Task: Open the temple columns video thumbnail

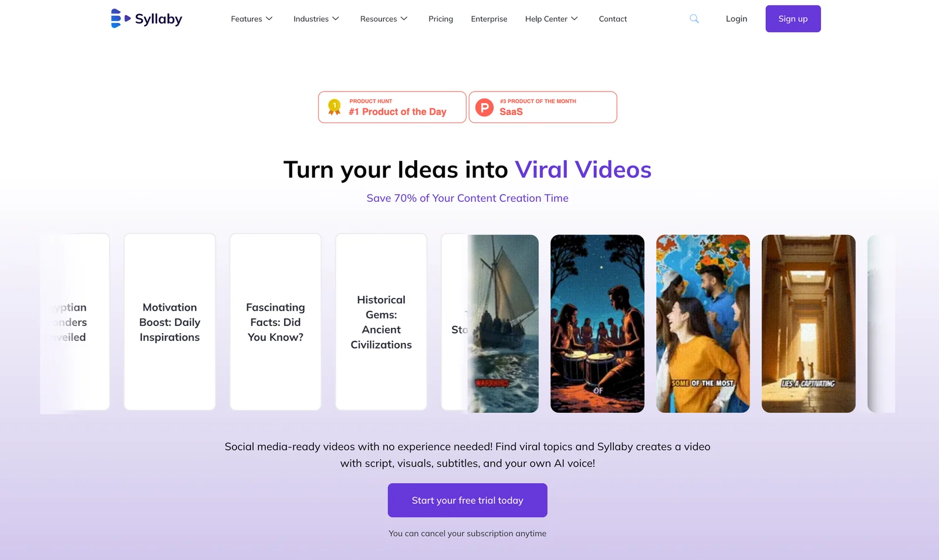Action: pos(809,324)
